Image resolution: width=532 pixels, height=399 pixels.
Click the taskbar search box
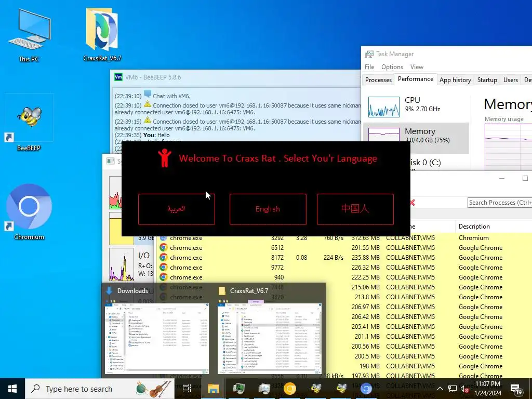(x=100, y=389)
